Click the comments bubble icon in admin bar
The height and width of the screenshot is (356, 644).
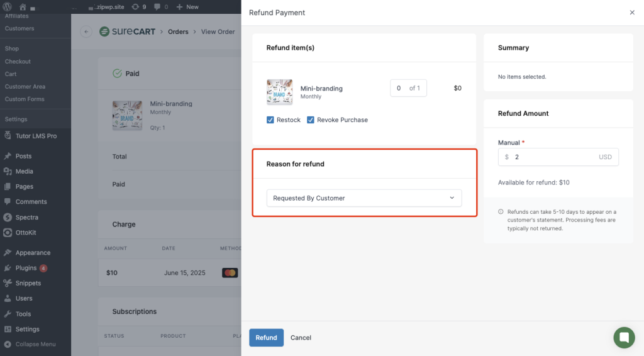pyautogui.click(x=157, y=7)
